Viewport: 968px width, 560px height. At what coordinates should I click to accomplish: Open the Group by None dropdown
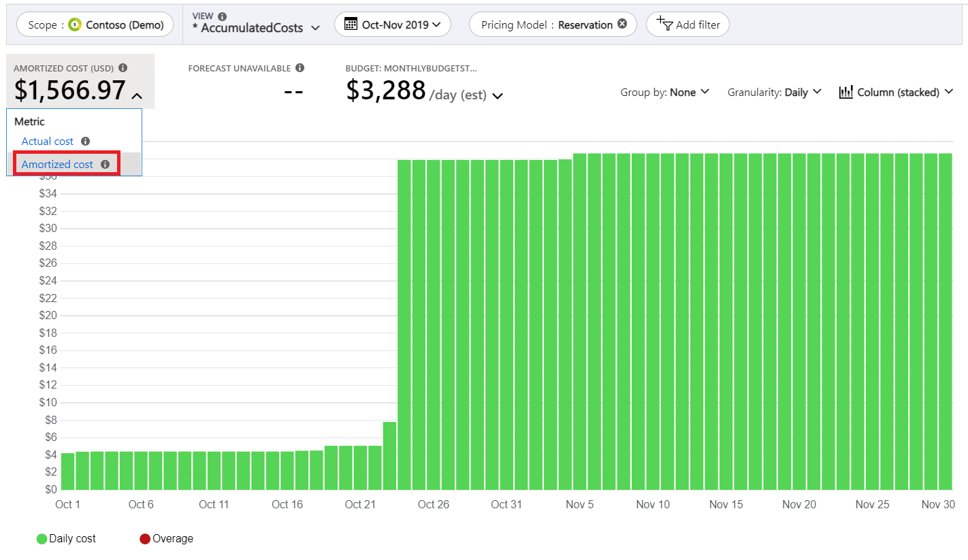tap(705, 92)
